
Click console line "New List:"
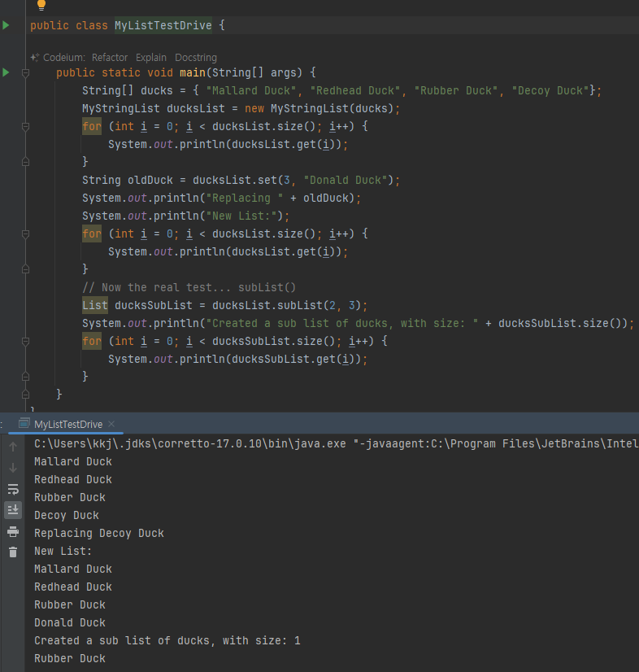(x=63, y=551)
